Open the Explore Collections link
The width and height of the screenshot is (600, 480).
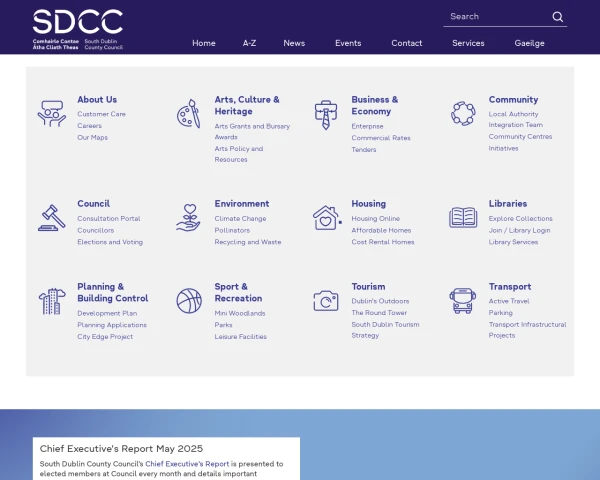click(520, 219)
